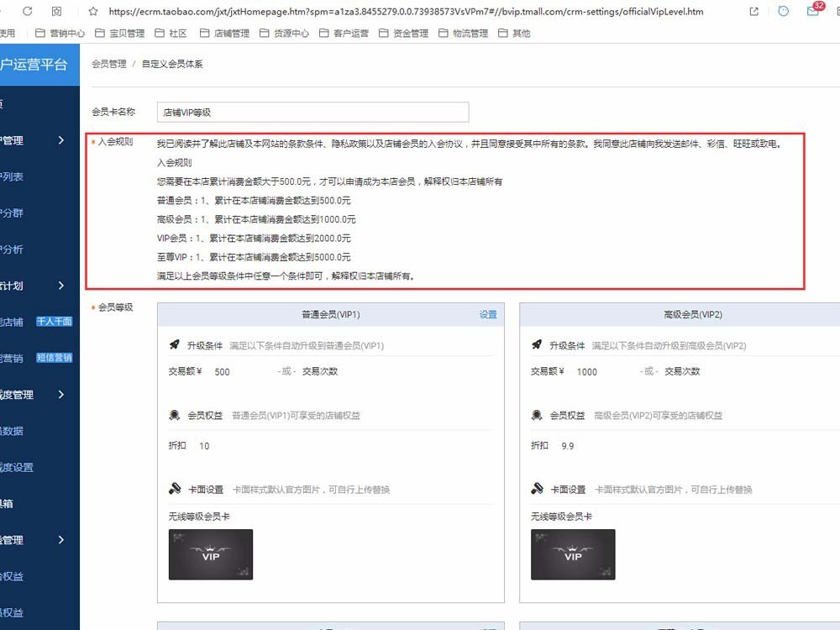Screen dimensions: 840x630
Task: Click 交易次数 label in VIP1 card
Action: (x=320, y=371)
